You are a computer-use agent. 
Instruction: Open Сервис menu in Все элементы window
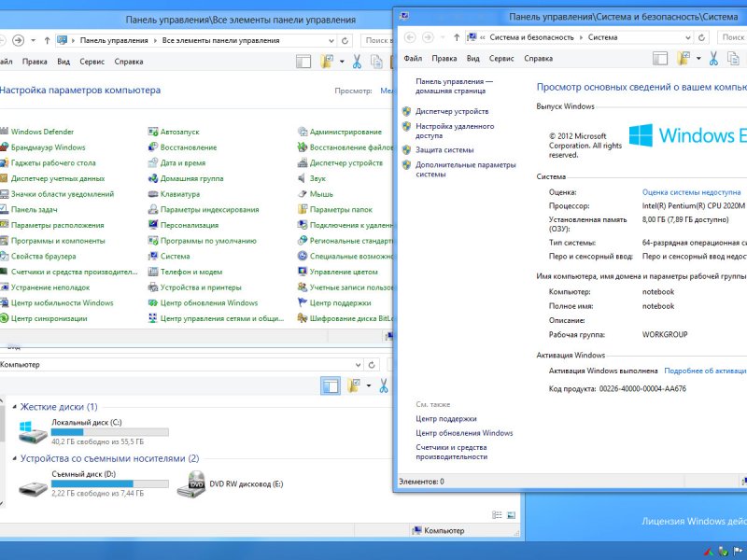click(92, 62)
